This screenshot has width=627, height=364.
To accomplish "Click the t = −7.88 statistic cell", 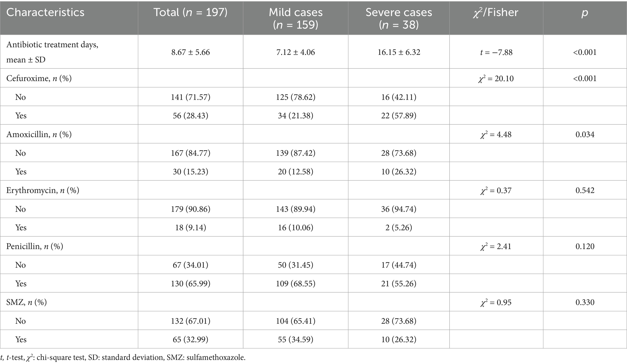I will click(496, 52).
